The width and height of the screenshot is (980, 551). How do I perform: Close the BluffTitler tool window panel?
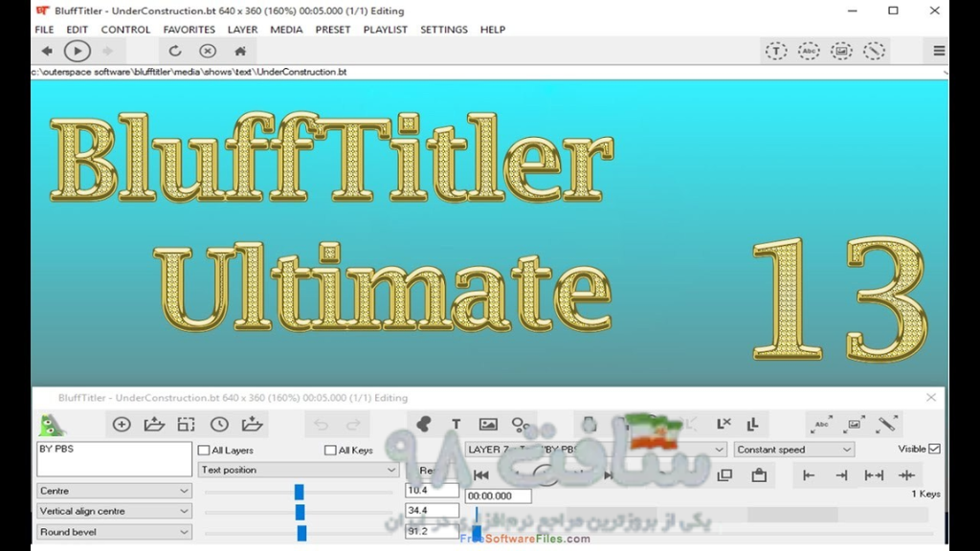931,397
